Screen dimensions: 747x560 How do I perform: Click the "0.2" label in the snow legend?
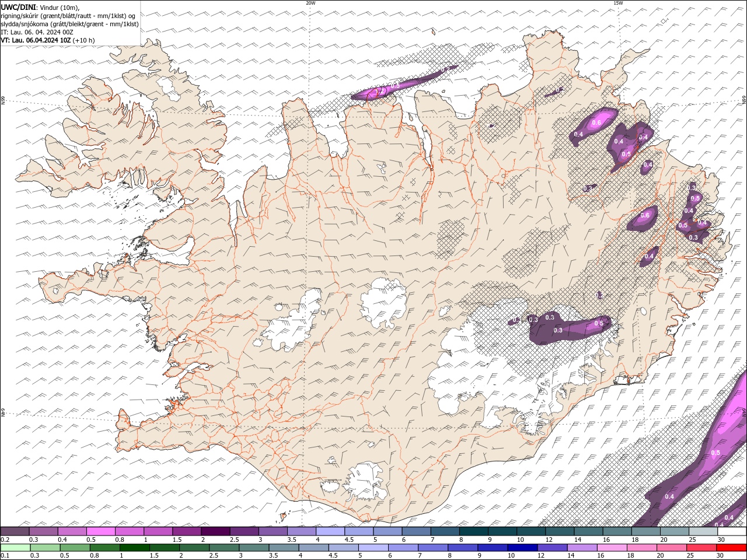(x=5, y=540)
